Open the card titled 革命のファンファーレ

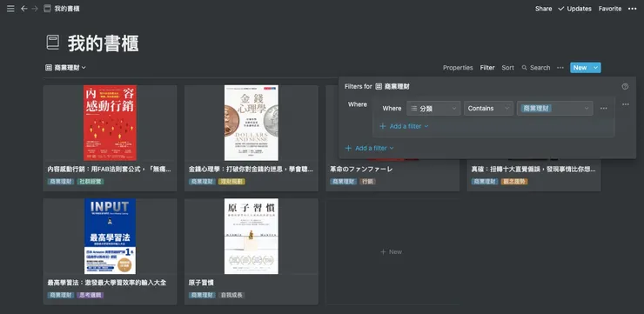click(361, 169)
